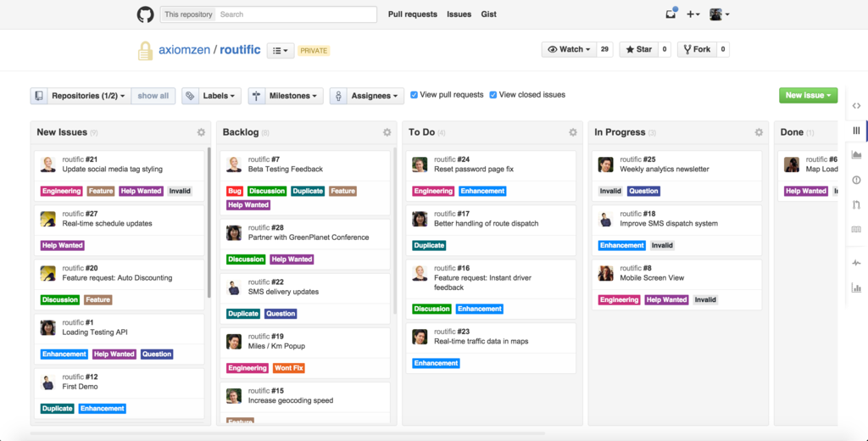Open the notifications inbox icon
Viewport: 868px width, 441px height.
671,14
